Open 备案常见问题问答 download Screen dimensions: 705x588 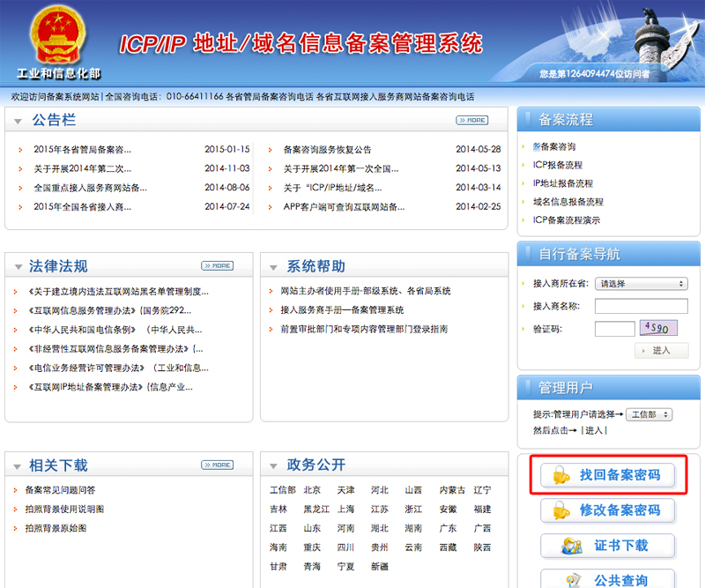point(60,490)
